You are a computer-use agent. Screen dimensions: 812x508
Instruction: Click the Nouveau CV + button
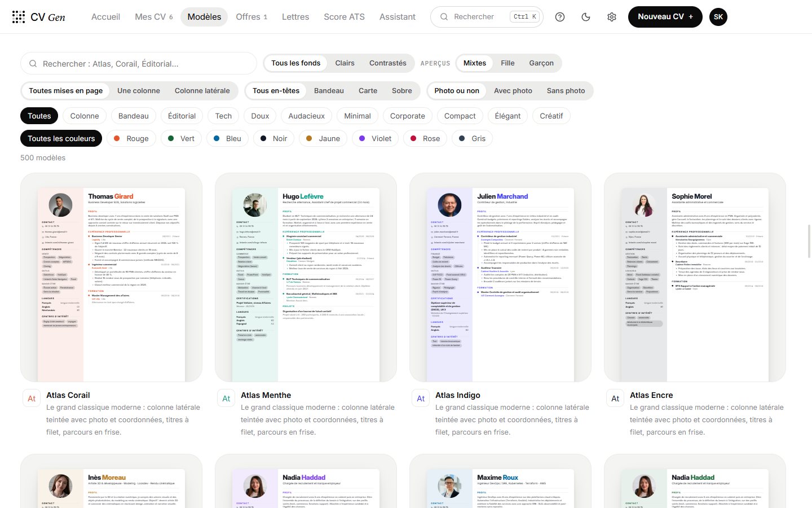[x=665, y=17]
